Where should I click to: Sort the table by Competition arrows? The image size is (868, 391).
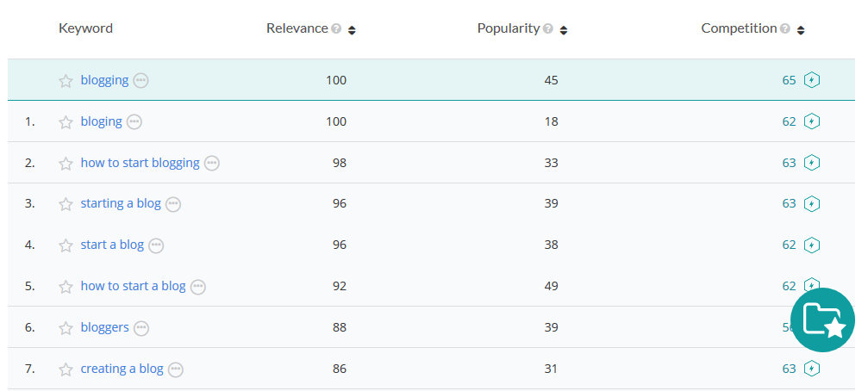pyautogui.click(x=801, y=30)
